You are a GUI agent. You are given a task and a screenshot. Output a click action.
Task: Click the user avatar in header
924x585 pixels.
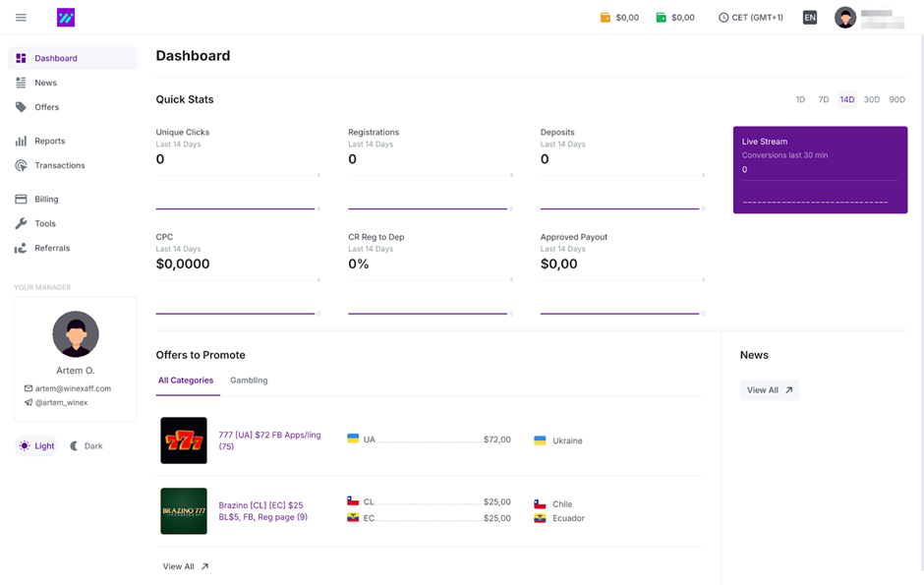click(x=844, y=18)
